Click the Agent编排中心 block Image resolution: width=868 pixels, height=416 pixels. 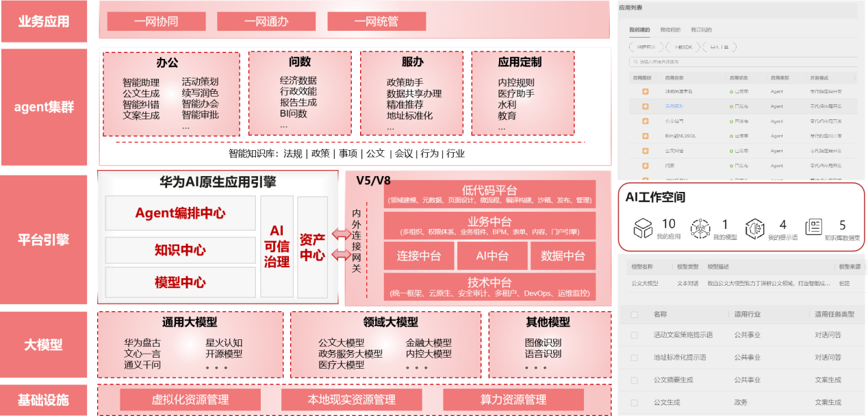(180, 213)
